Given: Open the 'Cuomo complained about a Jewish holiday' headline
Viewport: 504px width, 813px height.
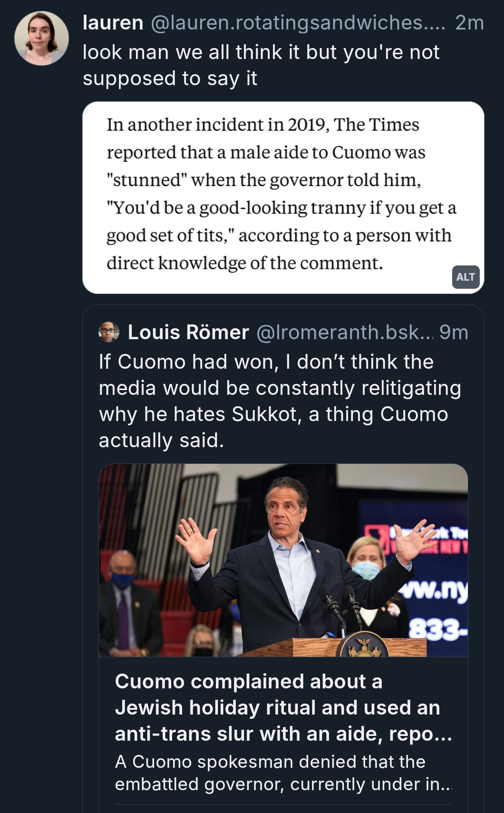Looking at the screenshot, I should point(283,707).
